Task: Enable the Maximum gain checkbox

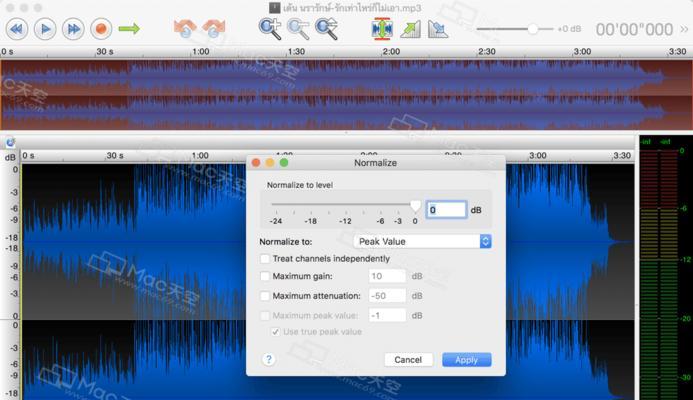Action: [x=265, y=276]
